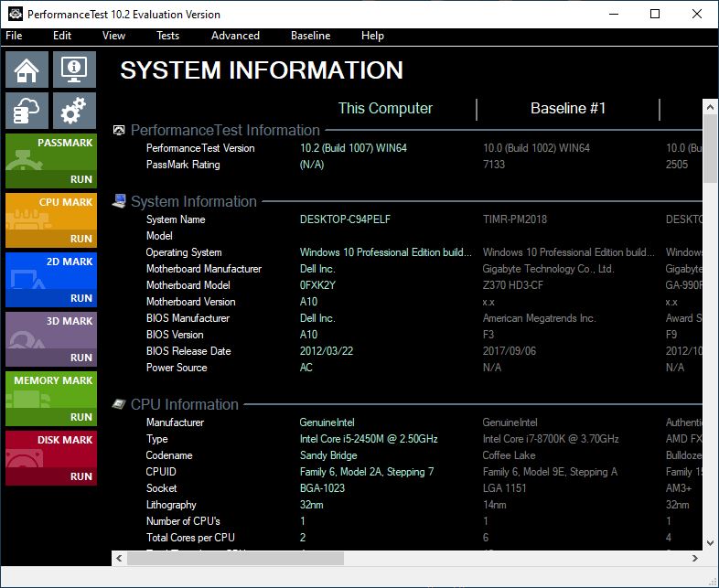Viewport: 719px width, 588px height.
Task: Click the Coffee Lake codename value
Action: coord(509,455)
